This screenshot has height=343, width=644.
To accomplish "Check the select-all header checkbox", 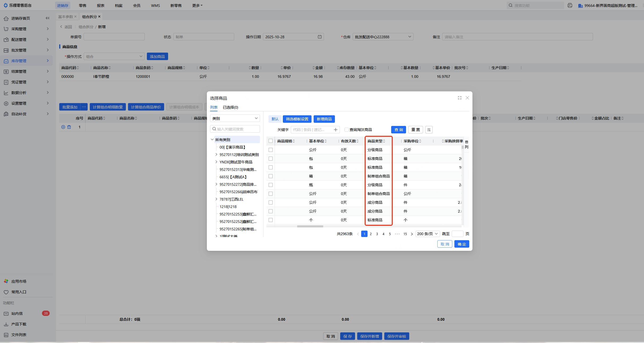I will click(271, 141).
